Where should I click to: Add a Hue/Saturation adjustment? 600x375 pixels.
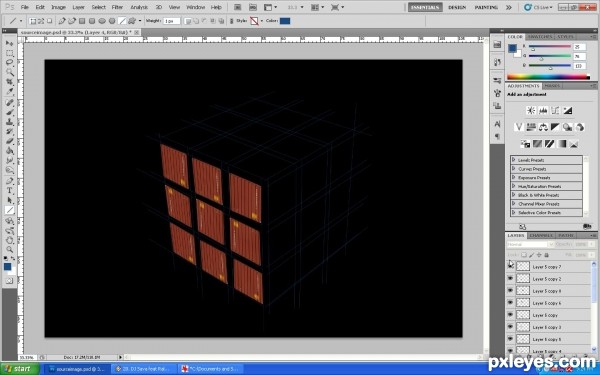coord(531,127)
